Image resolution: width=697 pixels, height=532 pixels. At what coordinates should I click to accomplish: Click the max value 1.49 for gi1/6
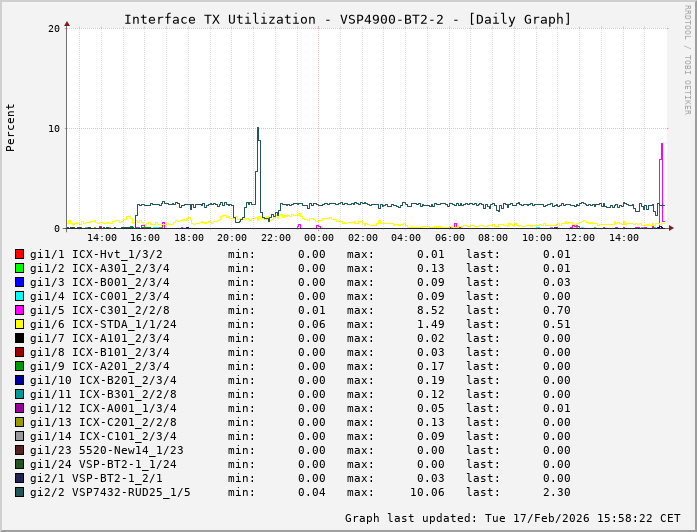(x=430, y=324)
